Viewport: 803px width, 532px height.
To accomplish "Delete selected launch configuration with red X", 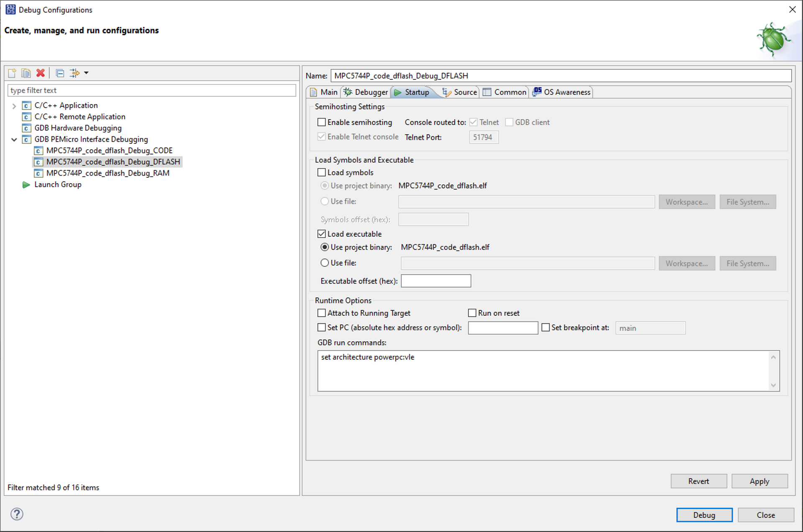I will 40,73.
